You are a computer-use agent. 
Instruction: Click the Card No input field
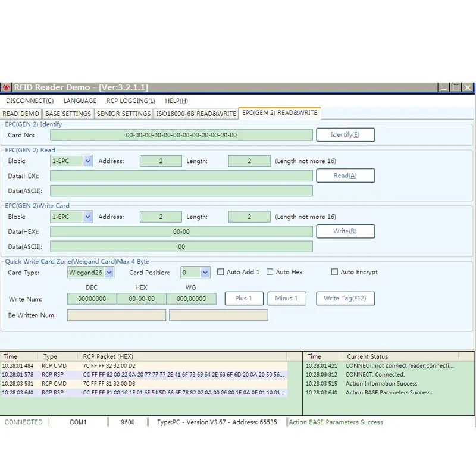[181, 135]
